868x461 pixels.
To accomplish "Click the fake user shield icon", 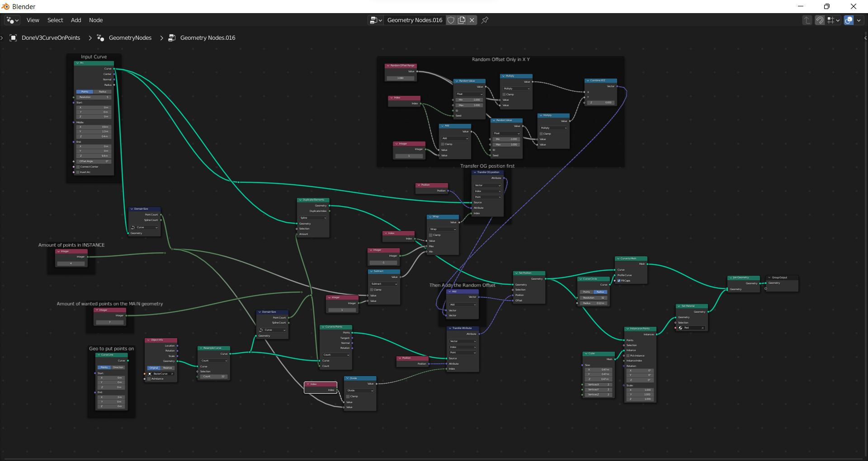I will (x=451, y=20).
